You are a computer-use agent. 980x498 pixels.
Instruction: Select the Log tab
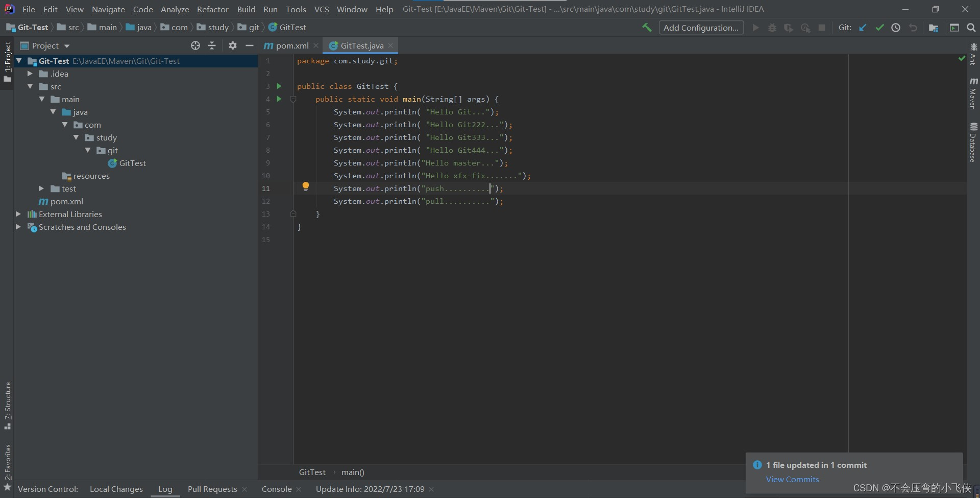click(165, 489)
